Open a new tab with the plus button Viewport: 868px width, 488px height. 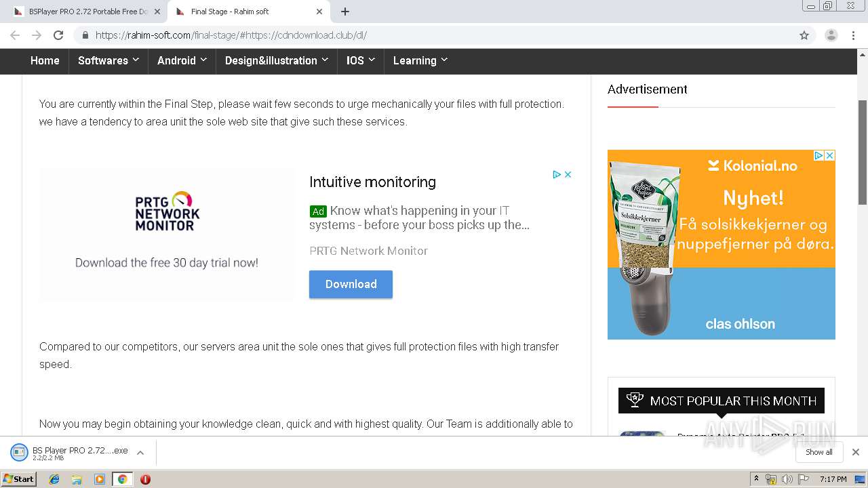(x=345, y=12)
